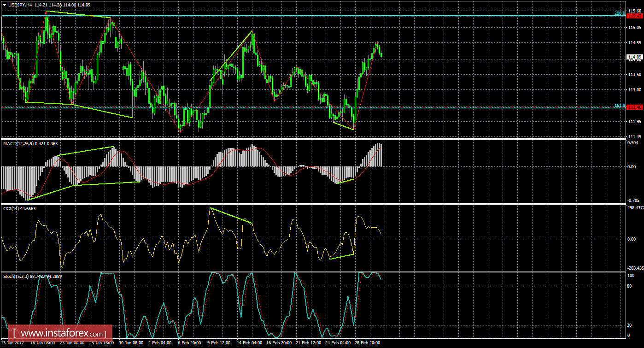
Task: Select the red 115.42 price level tag
Action: [635, 16]
